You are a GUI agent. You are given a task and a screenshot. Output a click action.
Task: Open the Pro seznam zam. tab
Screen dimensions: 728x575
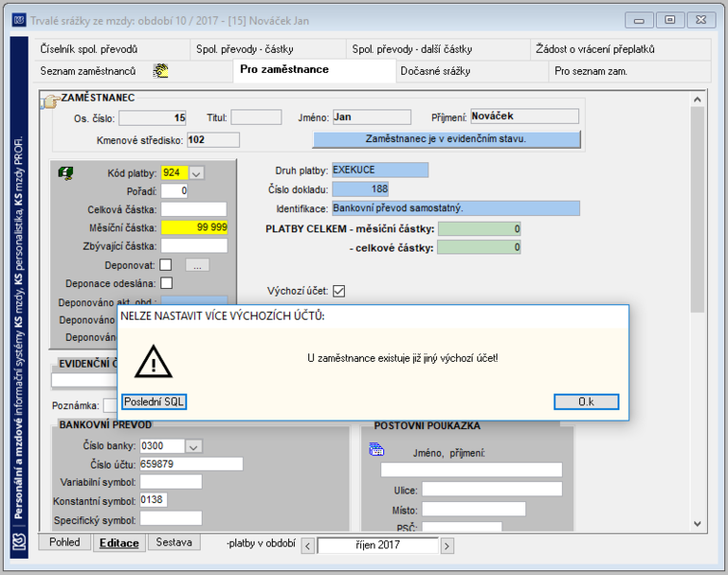point(630,71)
